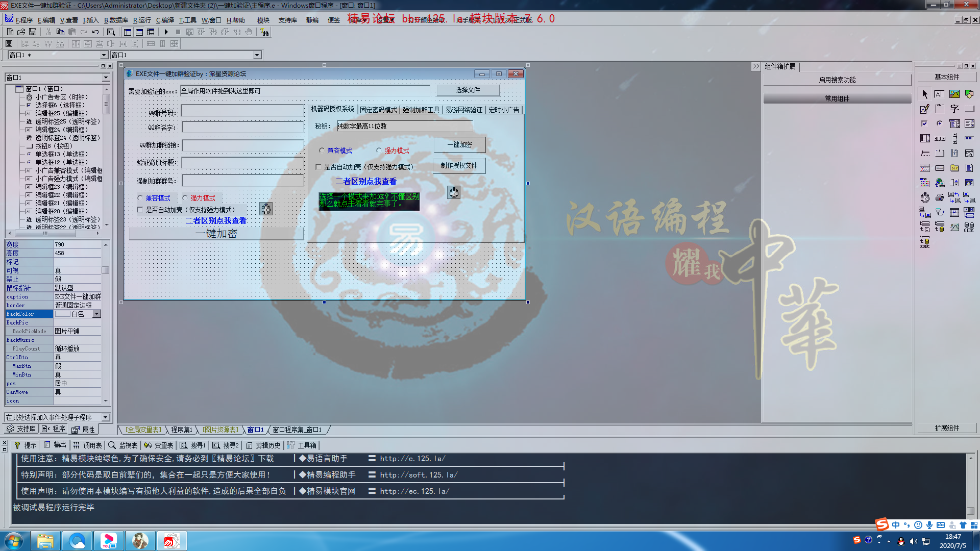Select 按钮8 (按钮) in component tree

[x=54, y=146]
